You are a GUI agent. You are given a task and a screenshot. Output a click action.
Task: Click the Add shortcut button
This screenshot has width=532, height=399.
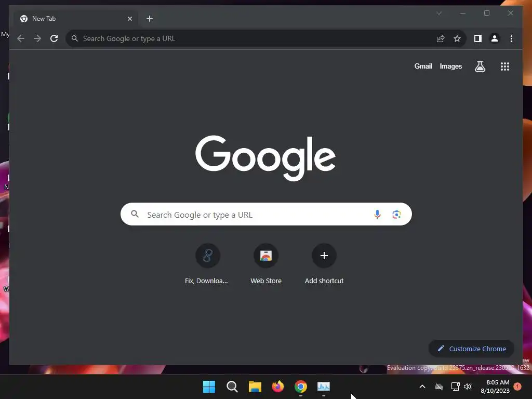tap(324, 264)
